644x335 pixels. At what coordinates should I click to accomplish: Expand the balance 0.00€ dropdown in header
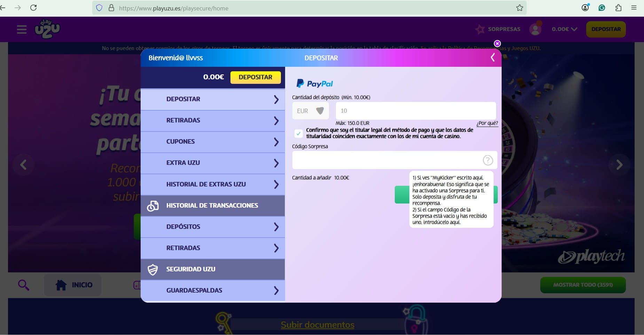tap(564, 29)
